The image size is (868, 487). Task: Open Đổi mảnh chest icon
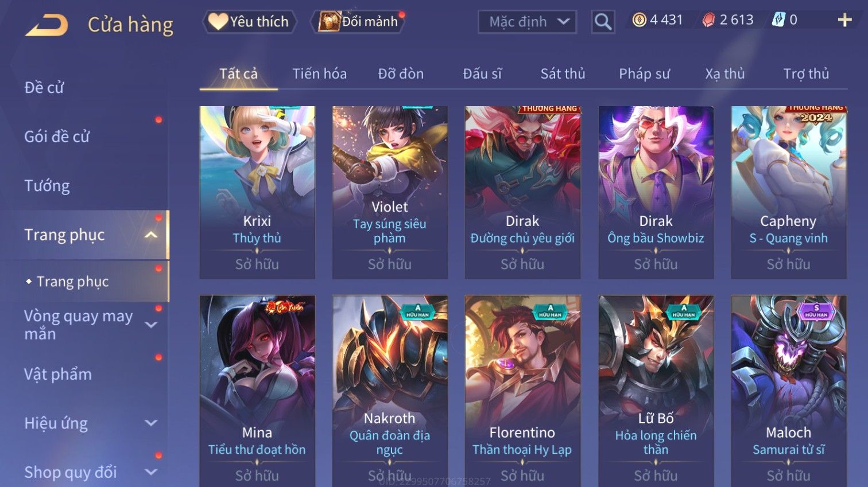(x=330, y=22)
